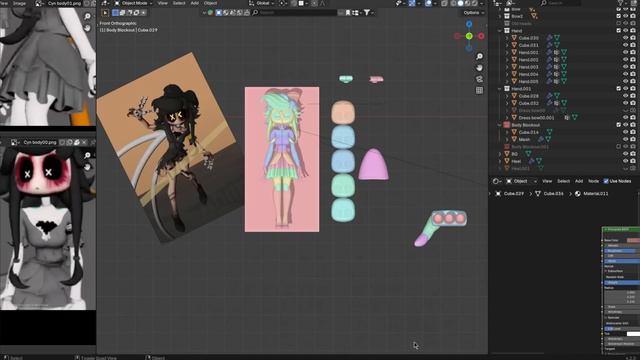The height and width of the screenshot is (360, 640).
Task: Click the 3D viewport editor type icon
Action: (105, 3)
